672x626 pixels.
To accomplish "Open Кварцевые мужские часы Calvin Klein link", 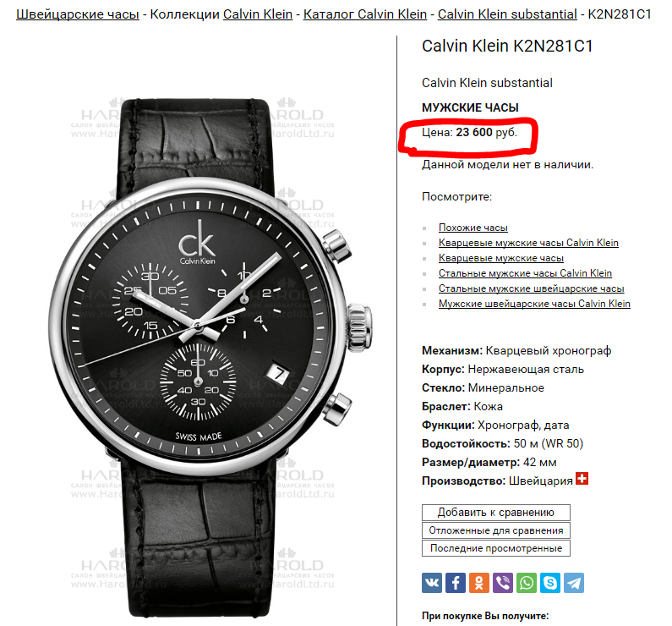I will tap(528, 243).
